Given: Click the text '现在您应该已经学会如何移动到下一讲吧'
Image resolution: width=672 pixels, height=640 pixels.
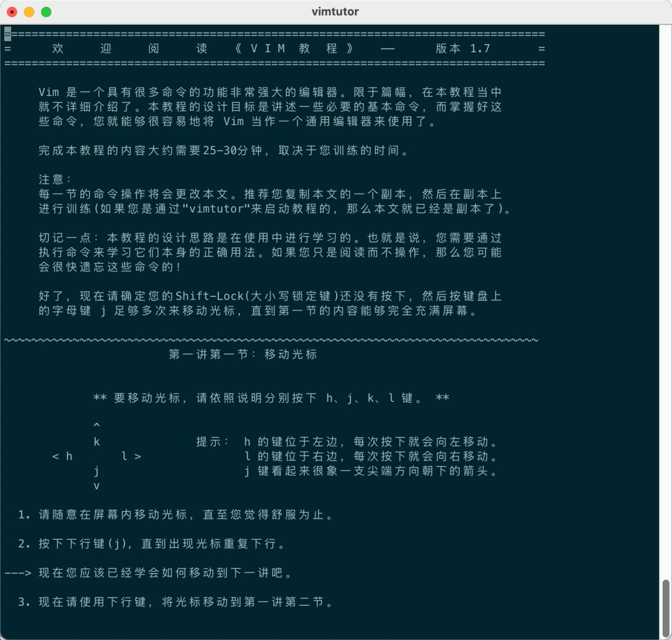Looking at the screenshot, I should pos(166,573).
